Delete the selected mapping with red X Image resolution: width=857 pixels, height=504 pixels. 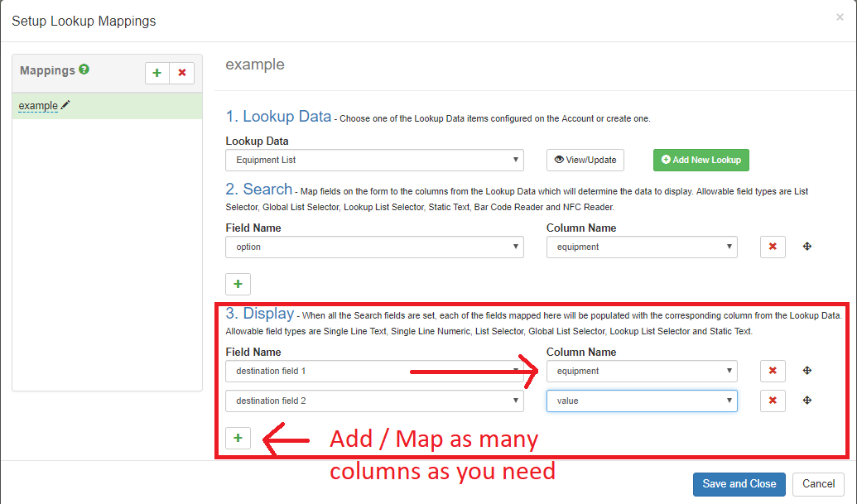tap(181, 73)
